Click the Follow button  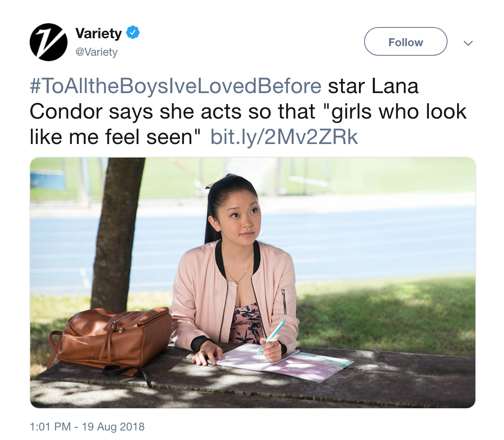coord(406,42)
